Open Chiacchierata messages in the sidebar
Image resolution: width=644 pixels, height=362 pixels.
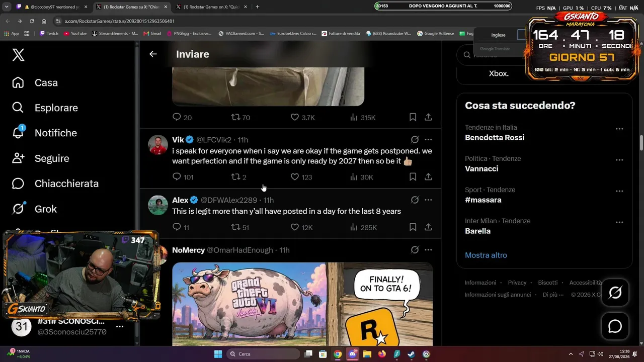[x=55, y=184]
